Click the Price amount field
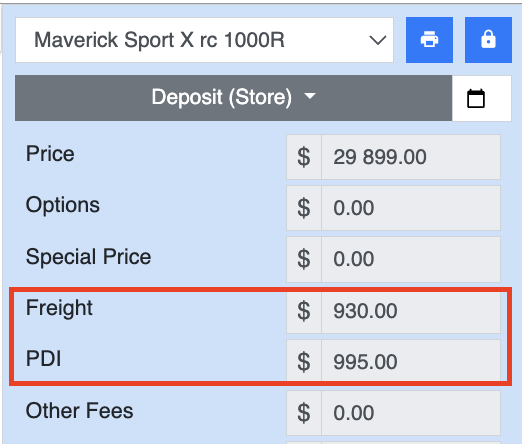The height and width of the screenshot is (444, 522). tap(411, 157)
